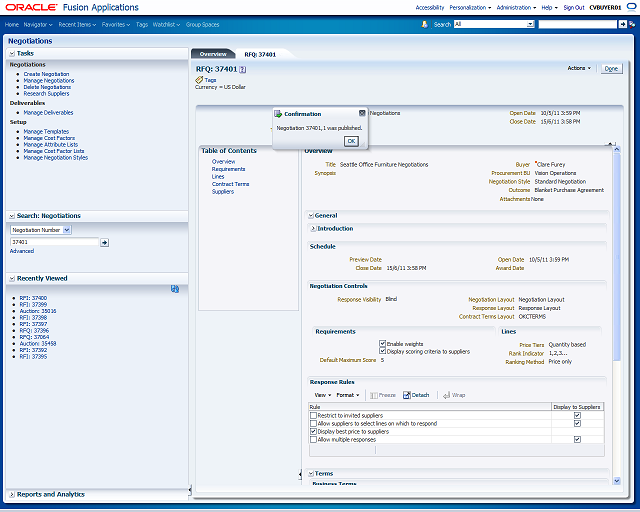640x512 pixels.
Task: Open Watchlist menu
Action: click(166, 24)
